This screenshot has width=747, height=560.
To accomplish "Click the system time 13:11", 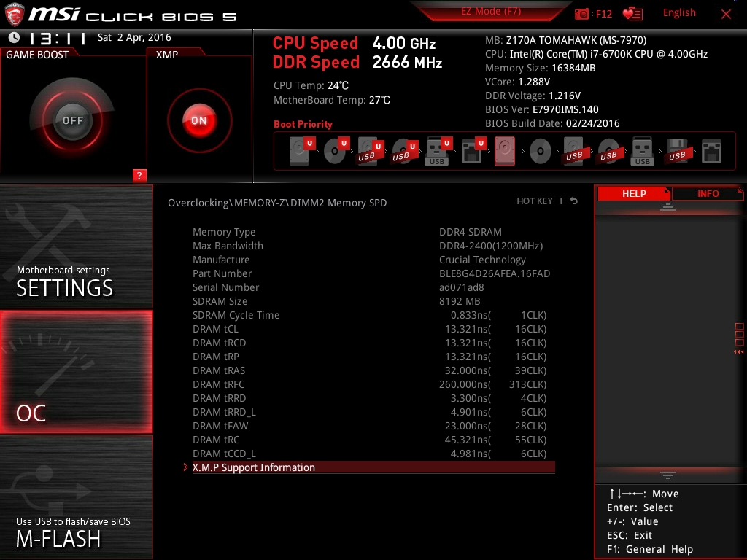I will tap(57, 38).
